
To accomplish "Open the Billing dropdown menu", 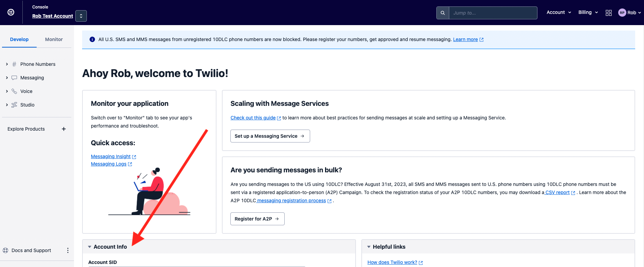I will (588, 12).
